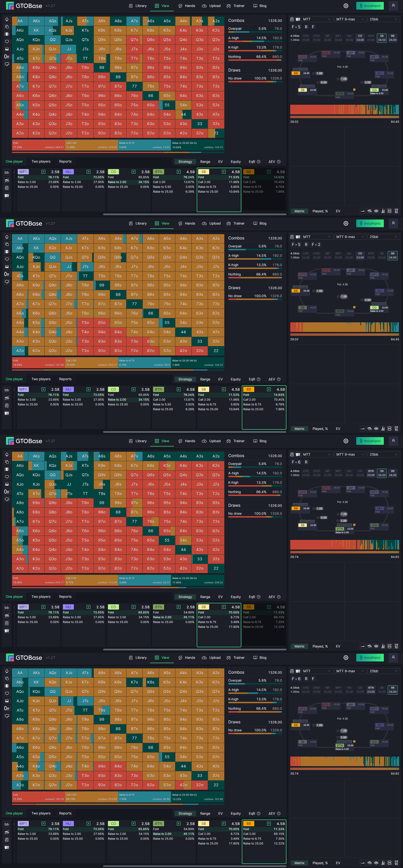The height and width of the screenshot is (868, 403).
Task: Open Blog link in the third panel header
Action: (260, 441)
